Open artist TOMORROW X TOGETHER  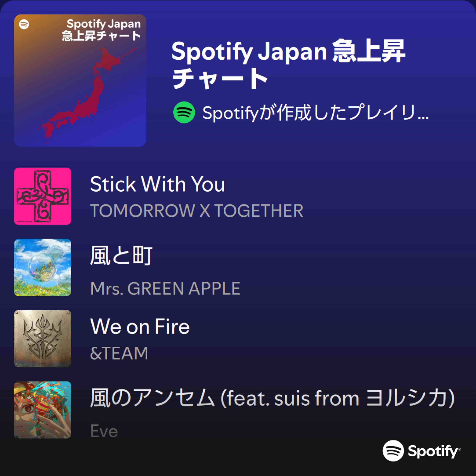(197, 211)
